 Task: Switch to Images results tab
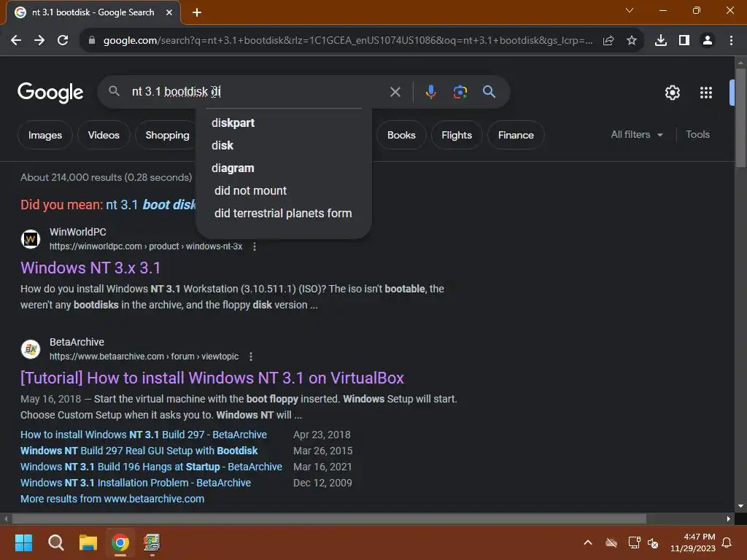coord(45,135)
